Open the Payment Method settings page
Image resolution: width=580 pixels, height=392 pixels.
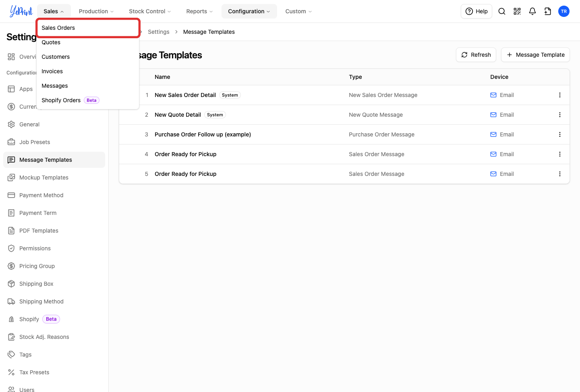coord(54,195)
